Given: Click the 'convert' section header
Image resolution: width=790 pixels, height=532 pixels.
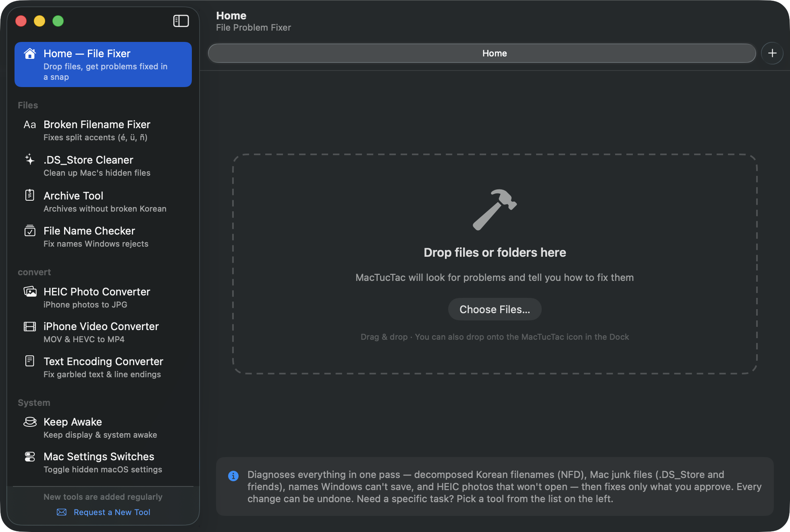Looking at the screenshot, I should point(34,272).
